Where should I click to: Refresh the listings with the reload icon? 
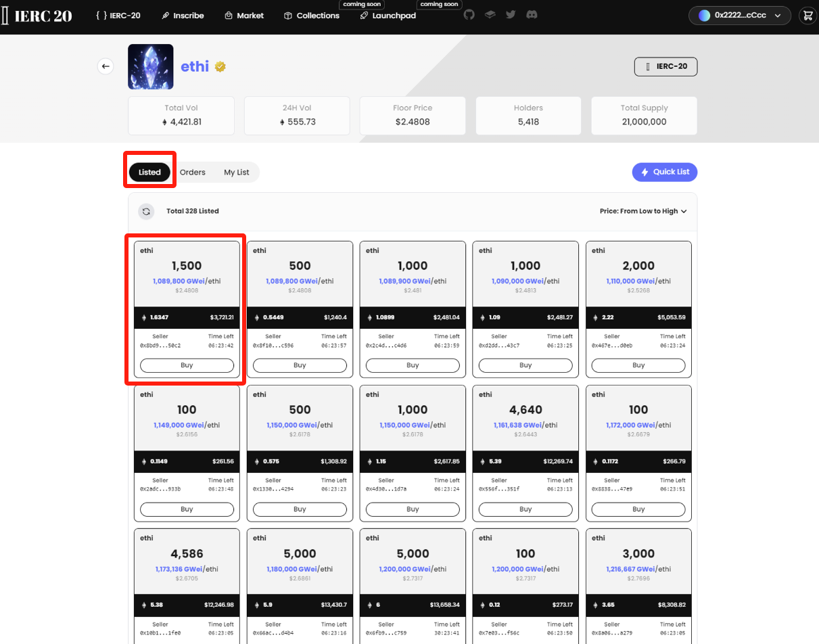point(146,211)
